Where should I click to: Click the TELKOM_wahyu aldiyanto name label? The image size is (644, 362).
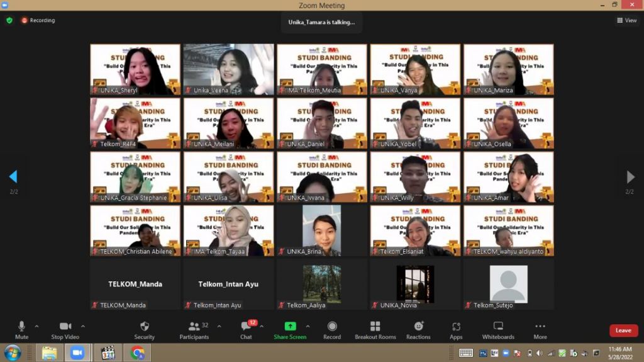coord(508,251)
